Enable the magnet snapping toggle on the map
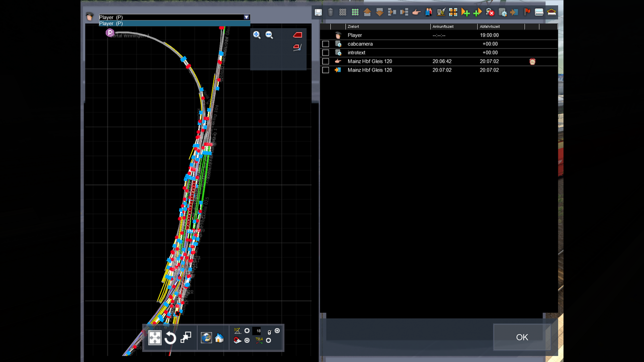 237,340
